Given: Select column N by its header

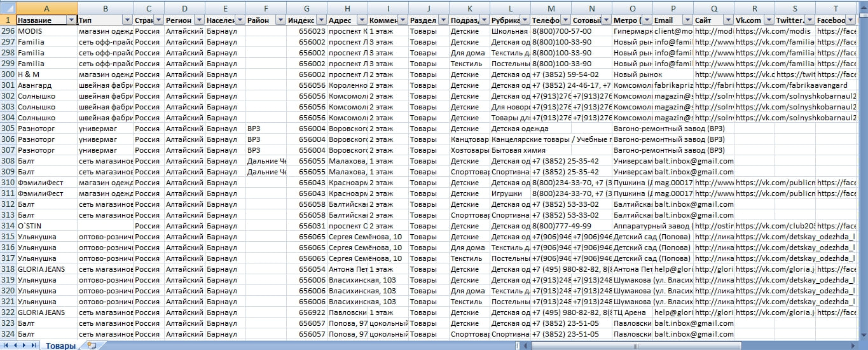Looking at the screenshot, I should pos(591,8).
